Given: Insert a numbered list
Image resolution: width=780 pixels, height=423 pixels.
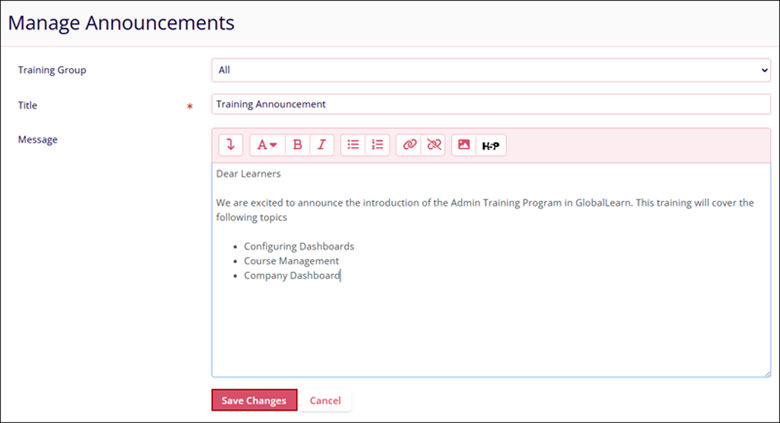Looking at the screenshot, I should tap(377, 145).
